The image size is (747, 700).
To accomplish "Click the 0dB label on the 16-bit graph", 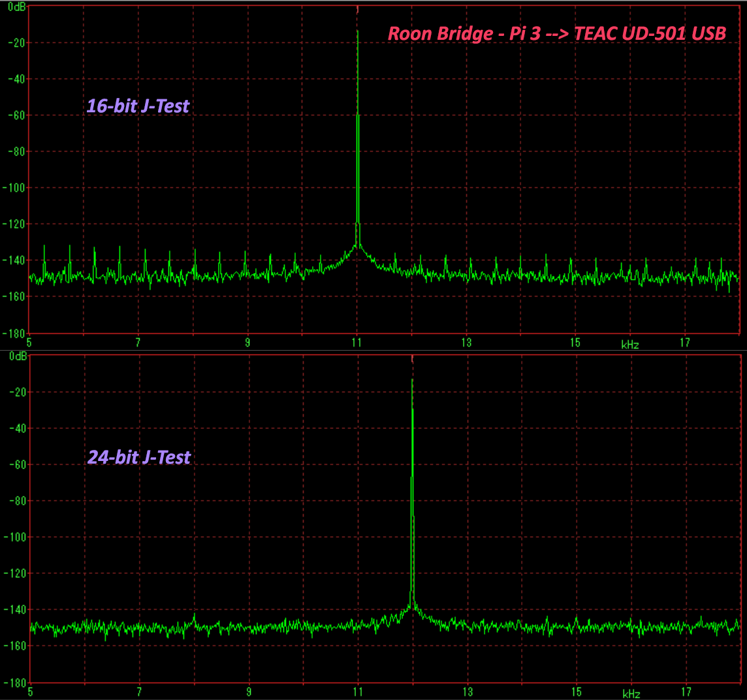I will (x=17, y=7).
